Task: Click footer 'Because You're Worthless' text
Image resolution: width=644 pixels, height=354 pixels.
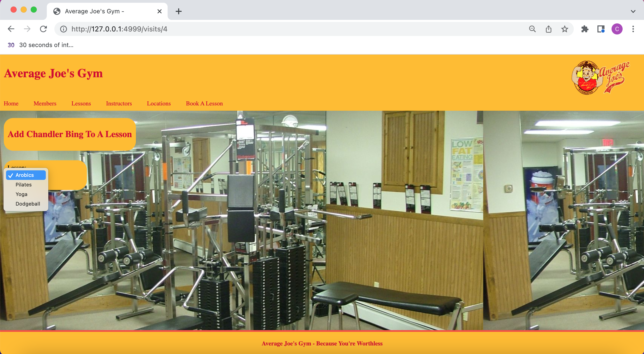Action: point(349,343)
